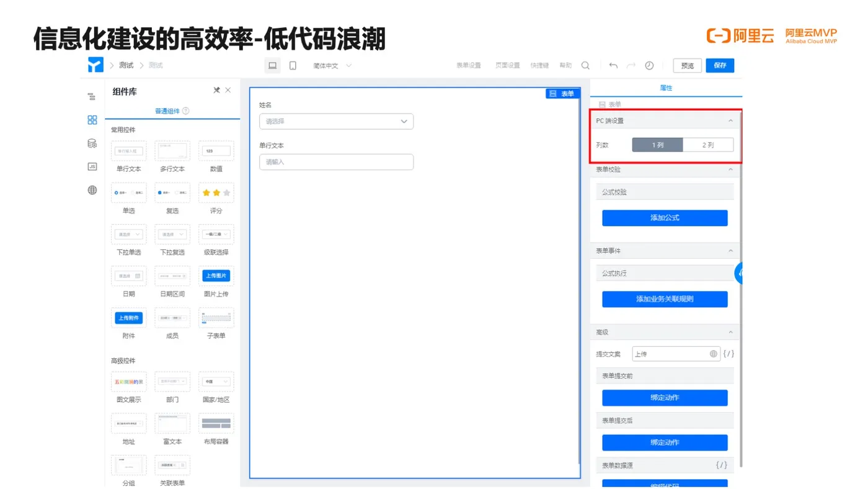Click the 预览 button
This screenshot has height=489, width=868.
click(688, 65)
